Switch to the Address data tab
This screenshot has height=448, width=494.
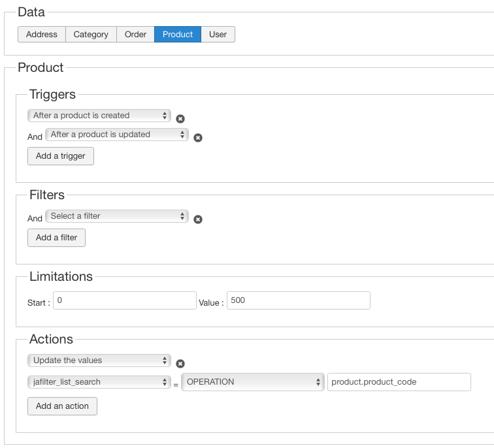pos(42,35)
